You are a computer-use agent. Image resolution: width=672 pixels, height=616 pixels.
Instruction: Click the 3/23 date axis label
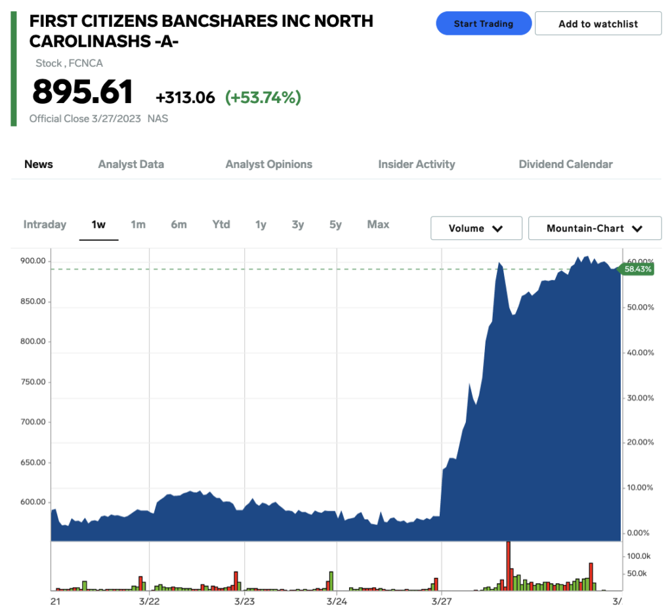pos(244,602)
